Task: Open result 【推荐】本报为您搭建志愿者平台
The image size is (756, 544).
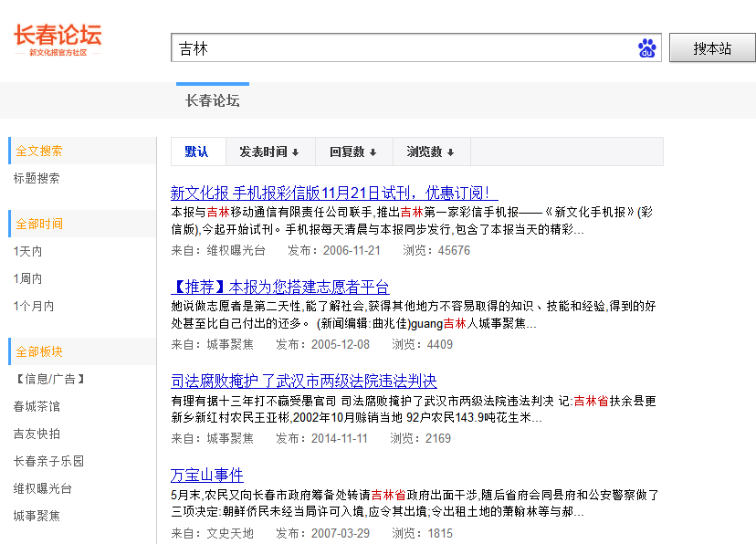Action: tap(280, 287)
